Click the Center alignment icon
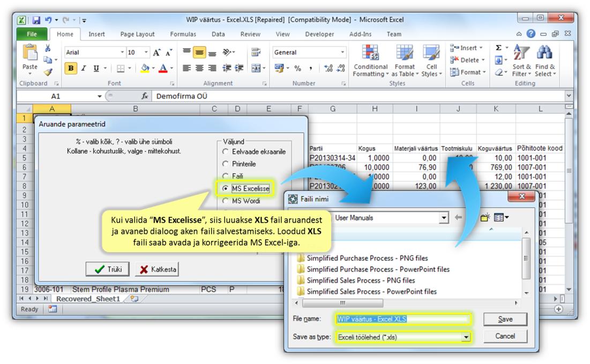Viewport: 590px width, 364px height. click(199, 68)
